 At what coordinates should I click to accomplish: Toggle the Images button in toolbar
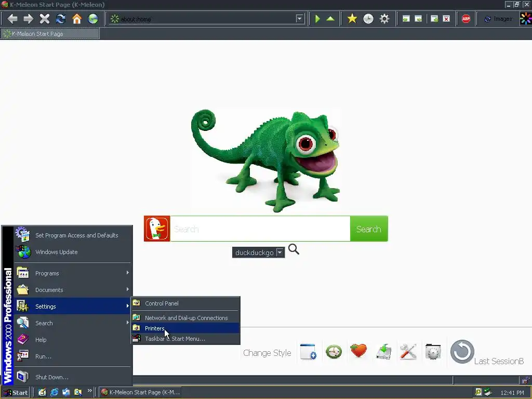[498, 19]
